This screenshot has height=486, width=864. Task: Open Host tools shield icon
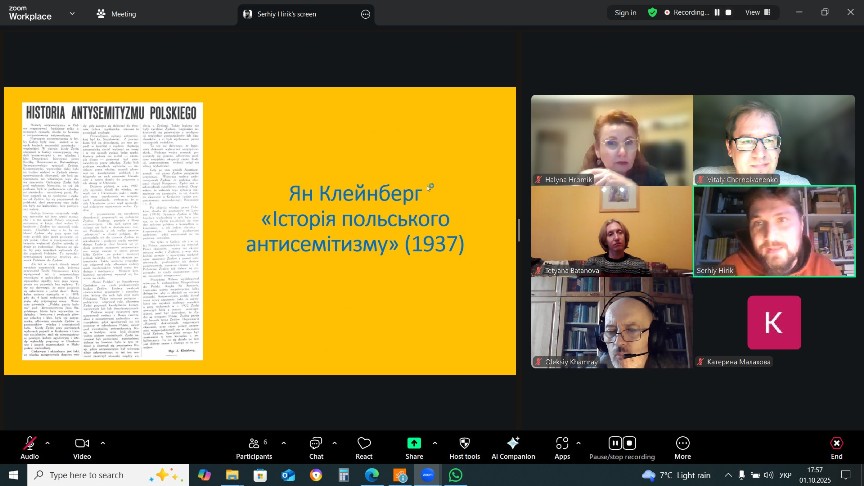pos(464,444)
